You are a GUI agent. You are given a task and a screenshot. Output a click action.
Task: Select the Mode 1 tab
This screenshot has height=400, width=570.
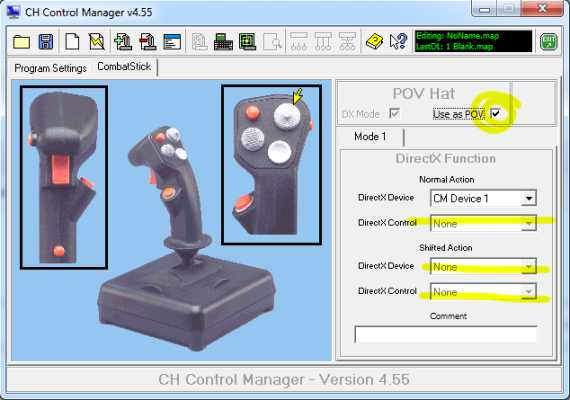[x=370, y=137]
